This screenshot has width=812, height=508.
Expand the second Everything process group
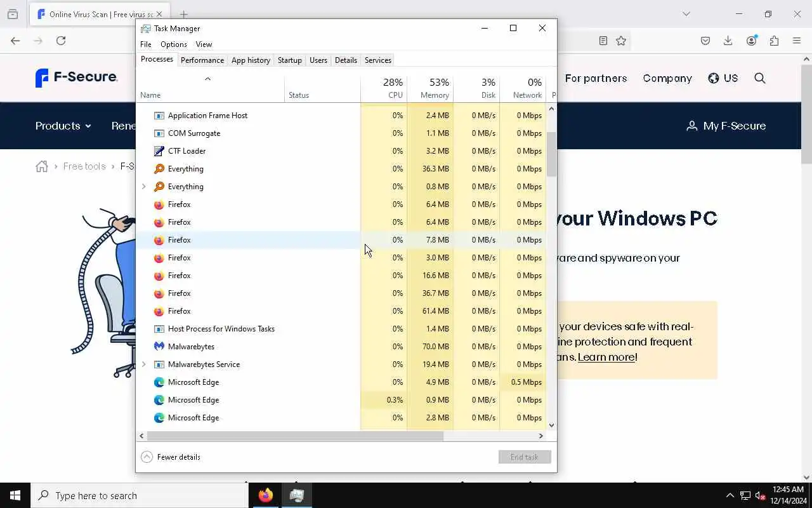[x=144, y=187]
